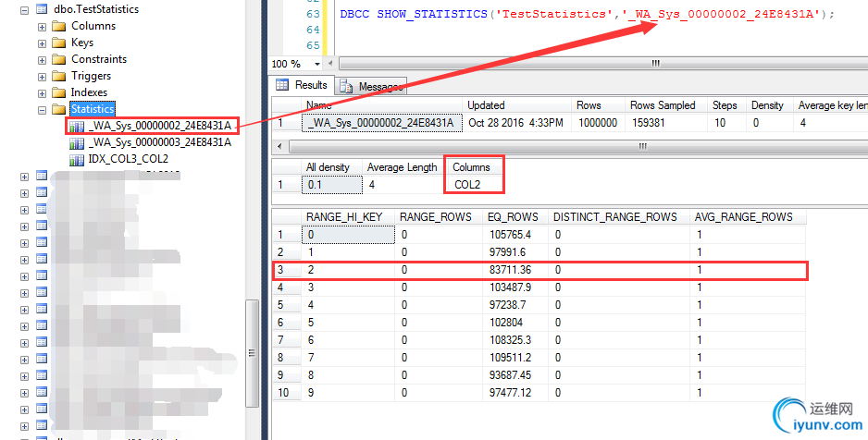Select the Statistics tree node
The width and height of the screenshot is (868, 440).
coord(93,109)
